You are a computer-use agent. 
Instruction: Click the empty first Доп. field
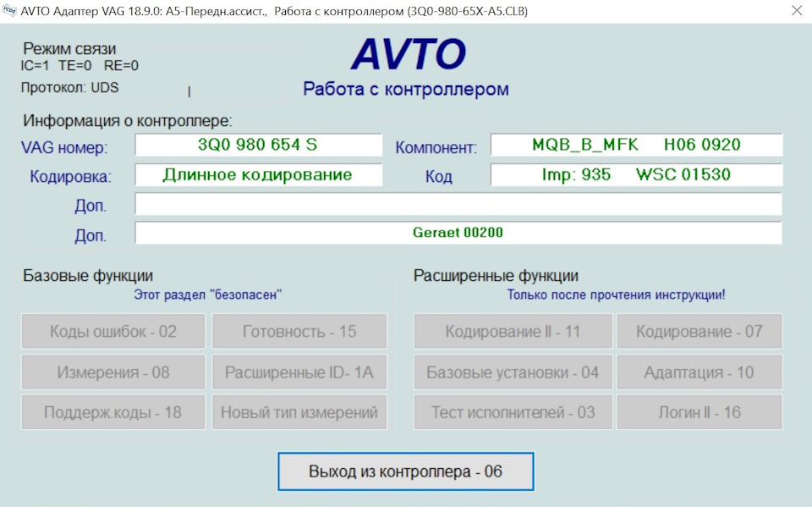tap(458, 204)
